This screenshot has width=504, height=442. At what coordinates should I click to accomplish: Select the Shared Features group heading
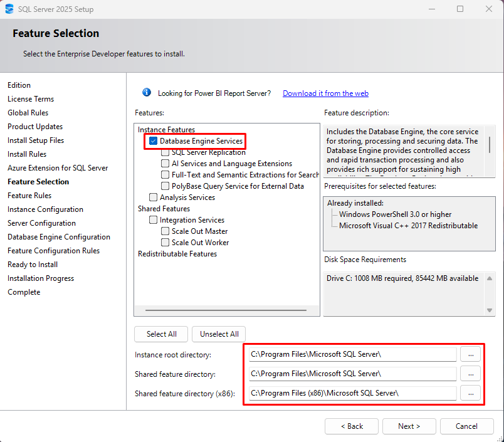tap(164, 209)
